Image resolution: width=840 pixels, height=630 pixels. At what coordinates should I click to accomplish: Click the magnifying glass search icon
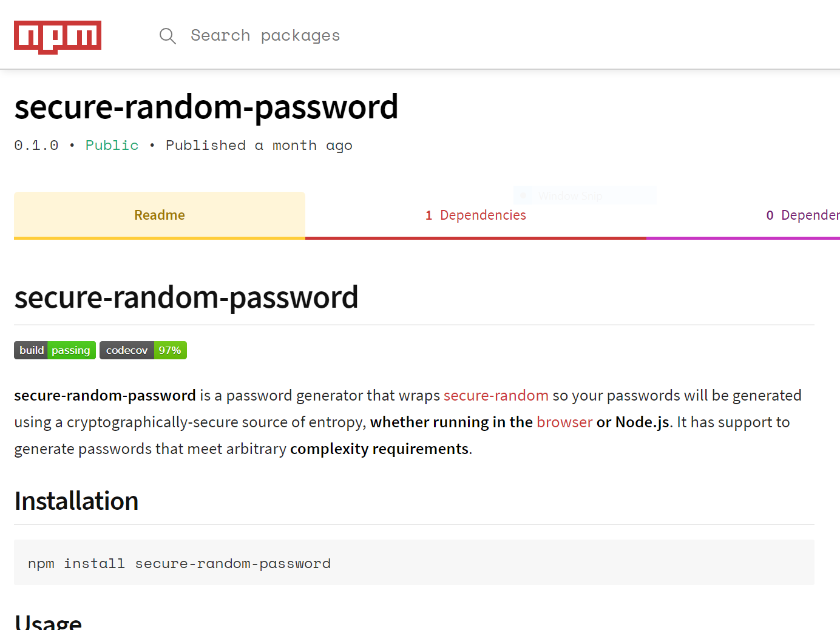point(168,36)
